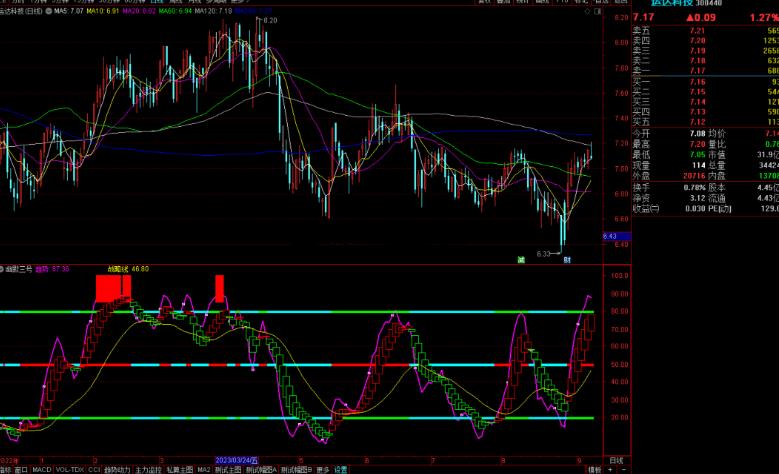Click the MA120: 7.18 label
The height and width of the screenshot is (474, 779).
pyautogui.click(x=213, y=11)
